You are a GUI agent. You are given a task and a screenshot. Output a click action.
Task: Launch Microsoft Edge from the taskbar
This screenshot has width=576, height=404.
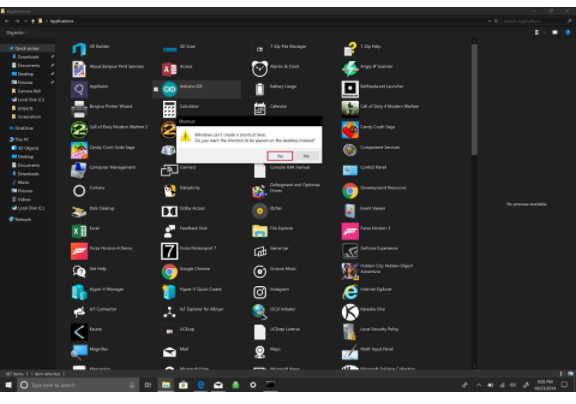click(201, 385)
